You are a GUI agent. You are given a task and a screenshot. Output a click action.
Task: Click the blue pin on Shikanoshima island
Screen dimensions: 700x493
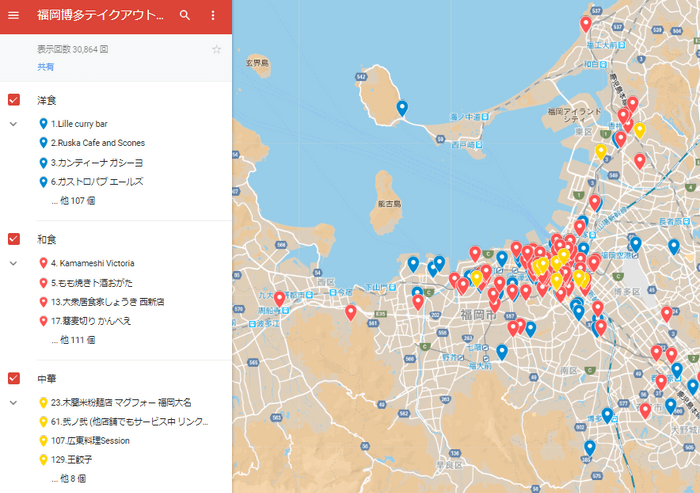(x=402, y=107)
